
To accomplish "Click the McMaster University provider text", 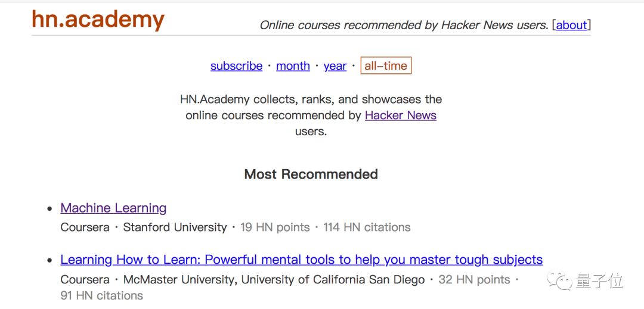I will click(180, 280).
